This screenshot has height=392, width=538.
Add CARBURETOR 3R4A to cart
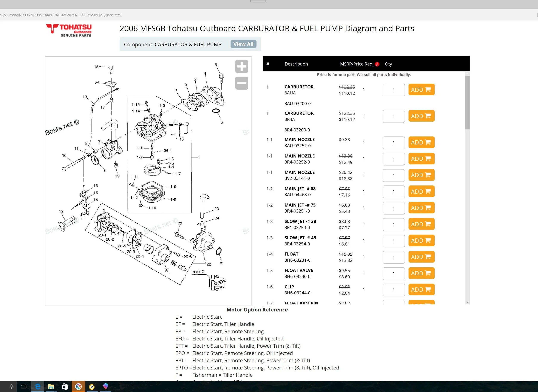(x=421, y=116)
